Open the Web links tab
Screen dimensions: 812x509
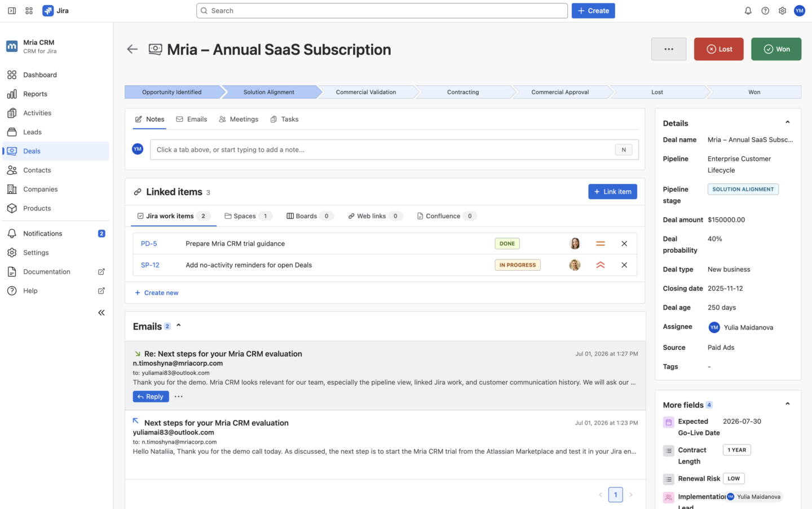[375, 216]
